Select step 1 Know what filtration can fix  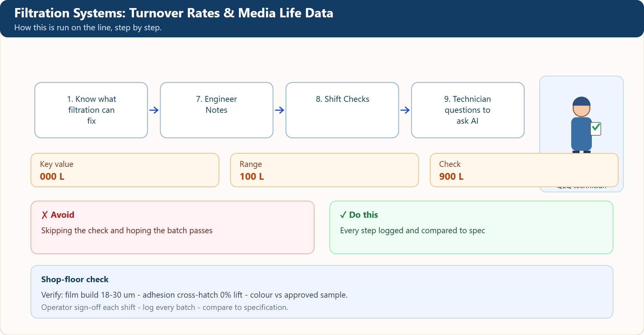click(91, 110)
